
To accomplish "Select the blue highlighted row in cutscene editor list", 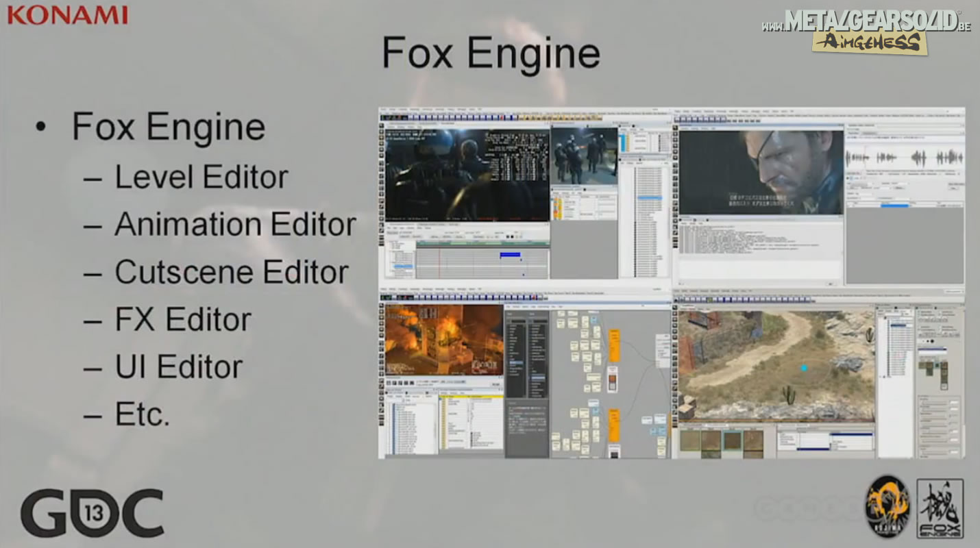I will click(x=649, y=198).
